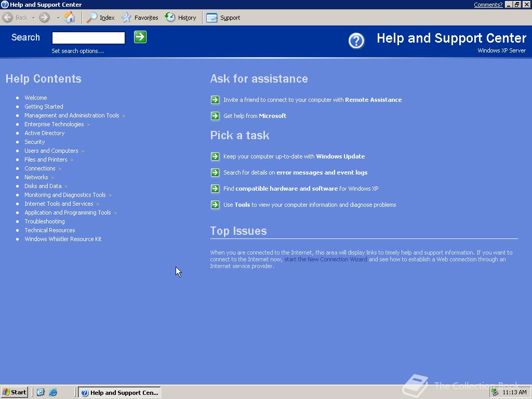The width and height of the screenshot is (532, 399).
Task: Open Favorites in the toolbar
Action: pyautogui.click(x=140, y=18)
